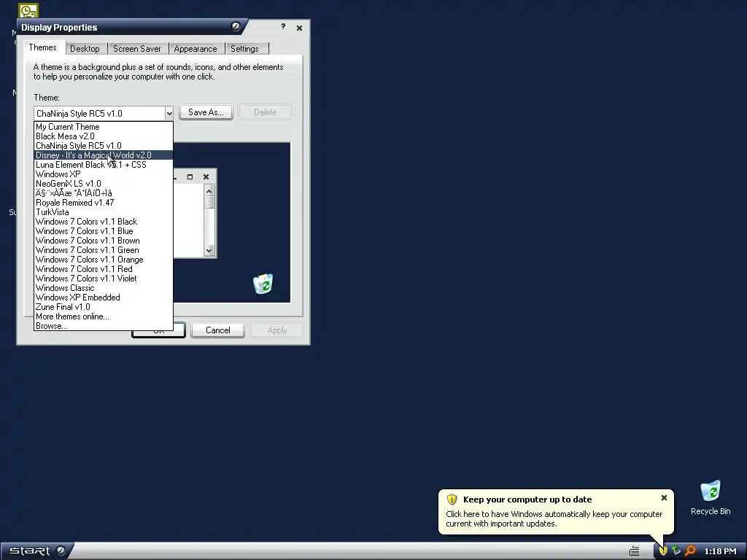Choose Windows 7 Colors v1.1 Orange
The height and width of the screenshot is (560, 747).
[104, 260]
